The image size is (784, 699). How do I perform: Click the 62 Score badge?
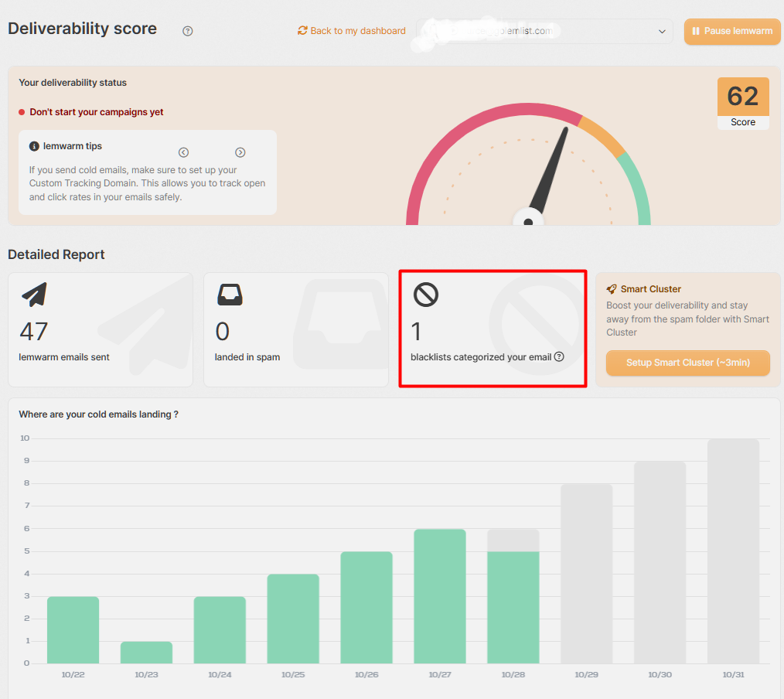pyautogui.click(x=743, y=103)
